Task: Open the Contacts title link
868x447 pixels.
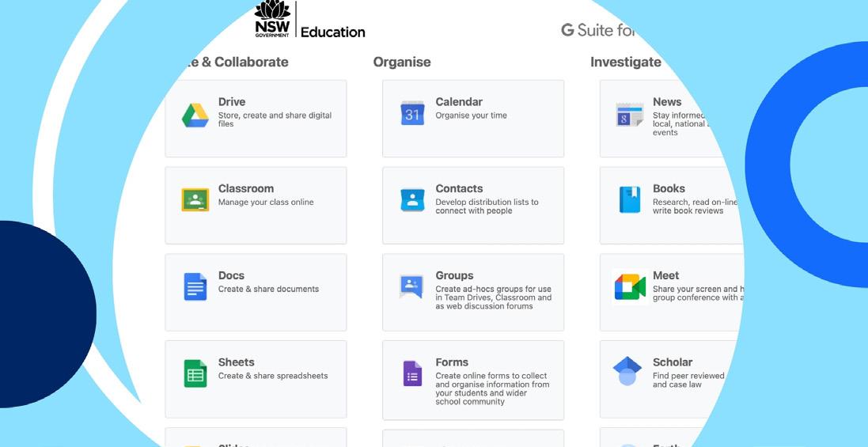Action: tap(459, 188)
